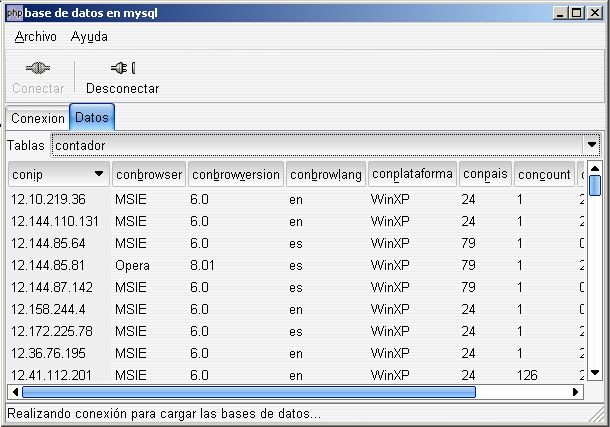This screenshot has width=610, height=427.
Task: Click the Conectar plug icon
Action: (x=37, y=68)
